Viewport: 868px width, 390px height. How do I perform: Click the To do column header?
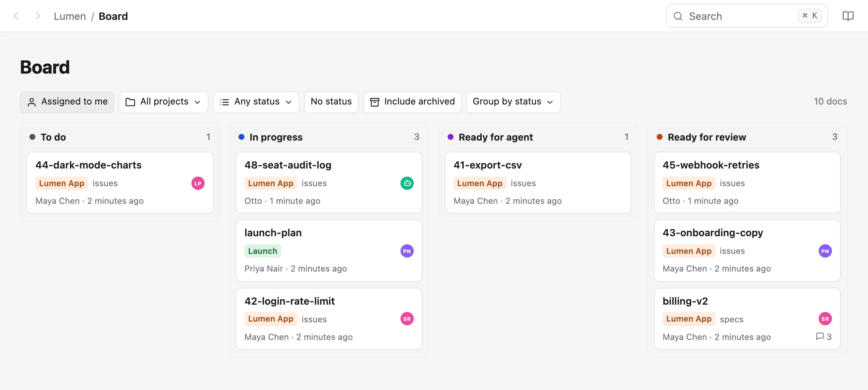(120, 137)
